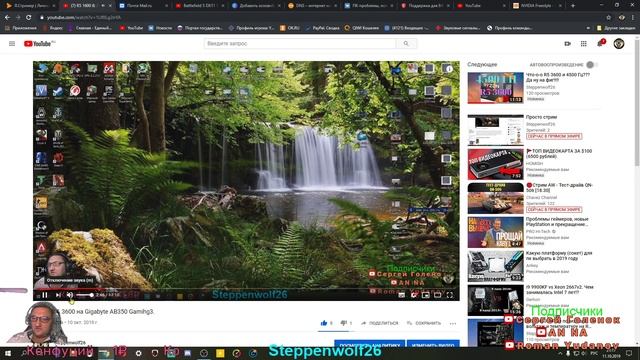Open the notifications bell

[600, 43]
